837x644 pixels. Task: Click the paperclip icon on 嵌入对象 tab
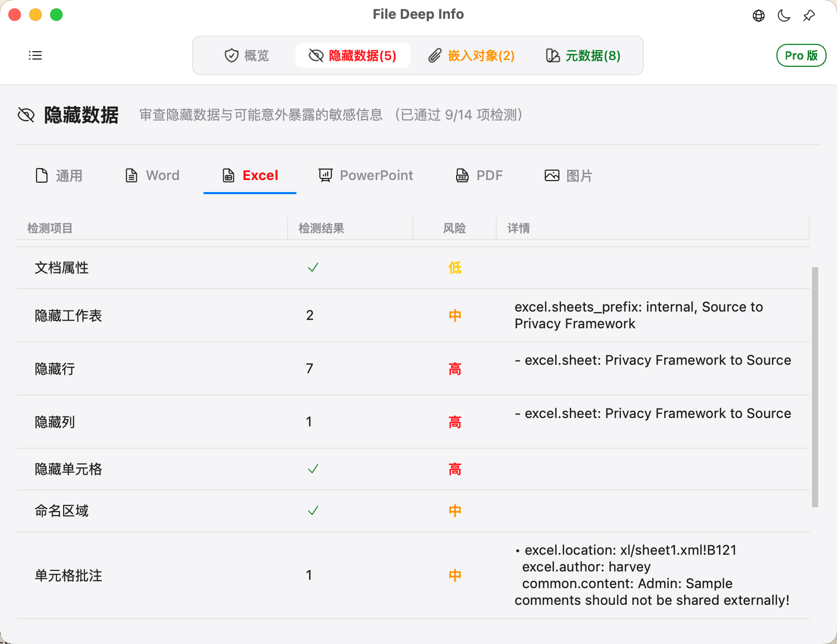click(x=434, y=55)
